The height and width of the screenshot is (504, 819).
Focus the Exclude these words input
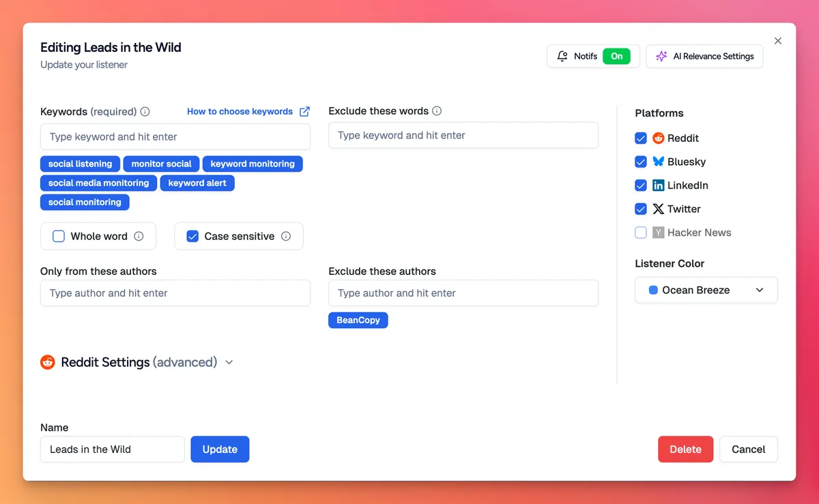point(463,135)
